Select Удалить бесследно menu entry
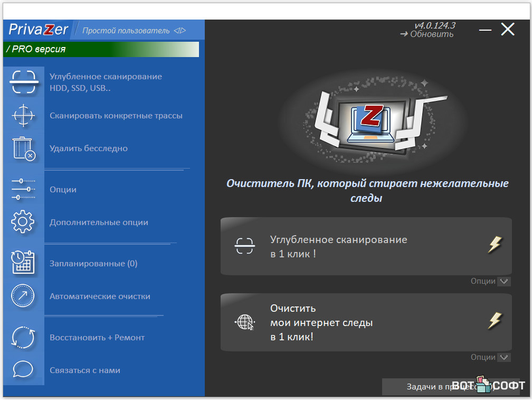 89,148
